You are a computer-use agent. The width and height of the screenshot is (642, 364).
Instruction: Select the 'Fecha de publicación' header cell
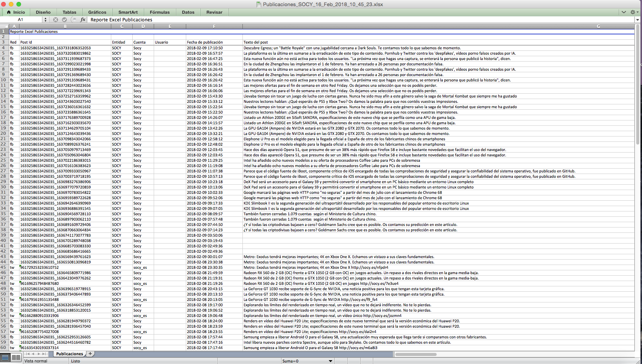(x=214, y=42)
